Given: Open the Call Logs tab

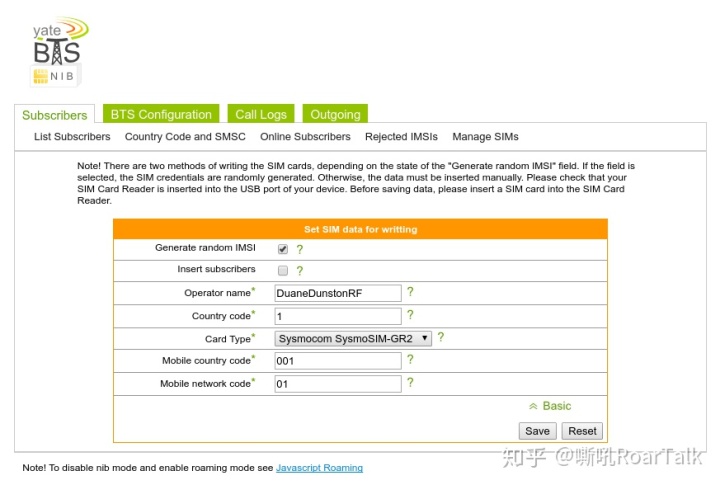Looking at the screenshot, I should tap(261, 114).
